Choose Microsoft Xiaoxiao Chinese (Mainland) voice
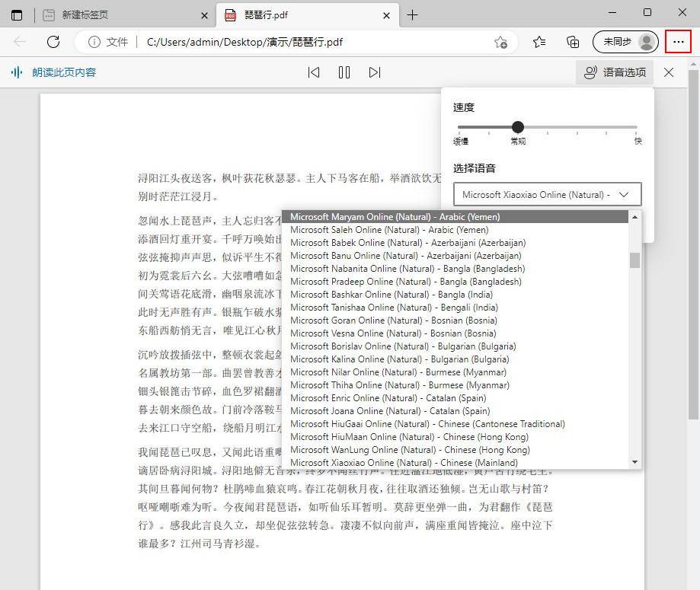 [x=455, y=463]
